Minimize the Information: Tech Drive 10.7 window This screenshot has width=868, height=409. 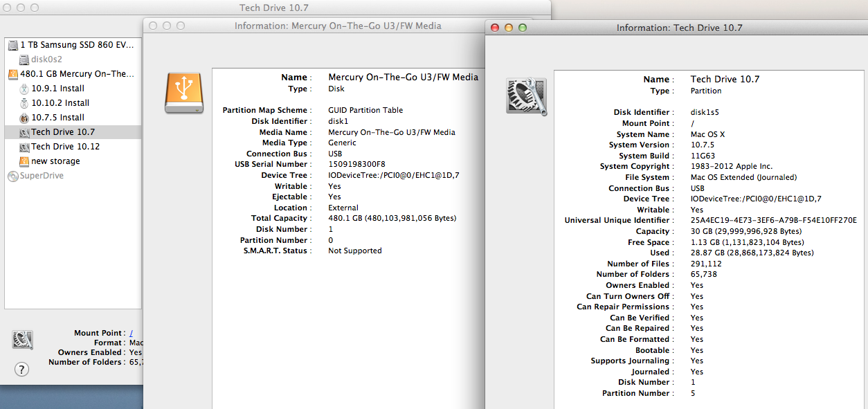(509, 28)
